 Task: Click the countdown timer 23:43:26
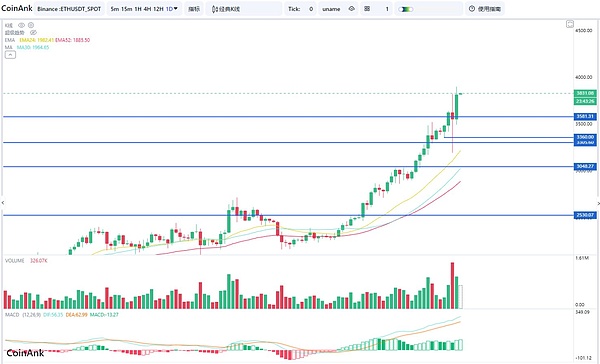[585, 101]
